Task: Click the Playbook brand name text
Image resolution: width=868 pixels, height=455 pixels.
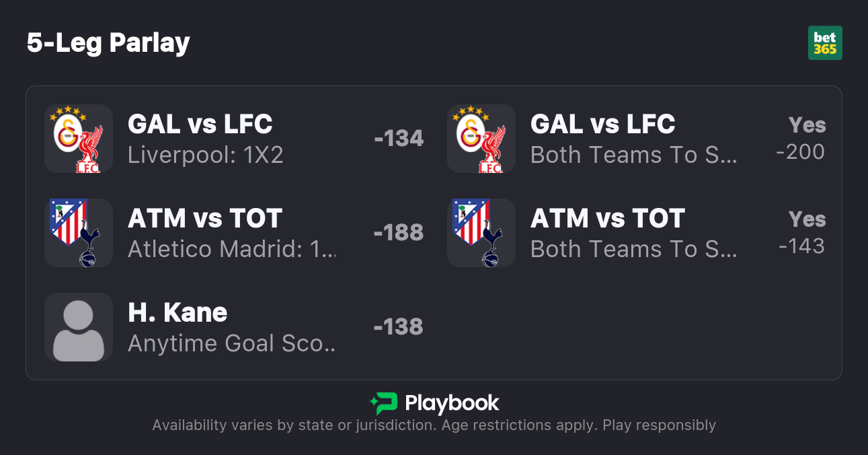Action: coord(452,403)
